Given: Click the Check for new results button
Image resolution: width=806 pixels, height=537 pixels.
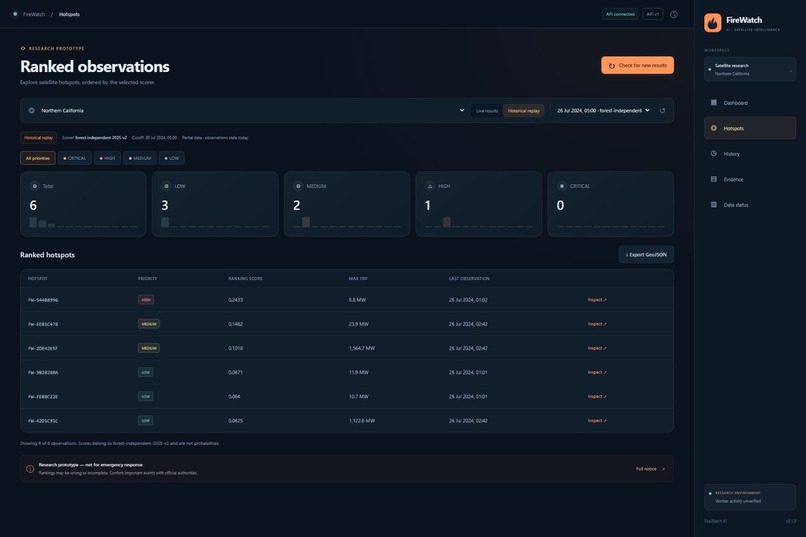Looking at the screenshot, I should pyautogui.click(x=637, y=65).
